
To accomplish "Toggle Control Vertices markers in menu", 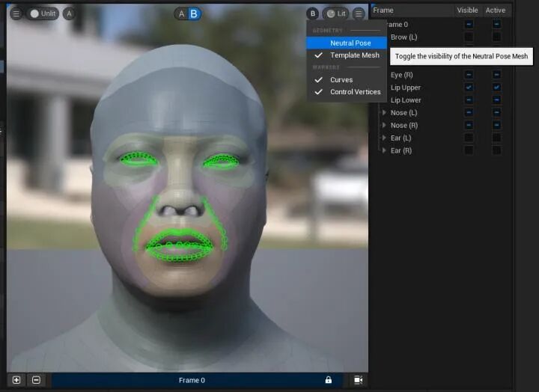I will (x=347, y=92).
